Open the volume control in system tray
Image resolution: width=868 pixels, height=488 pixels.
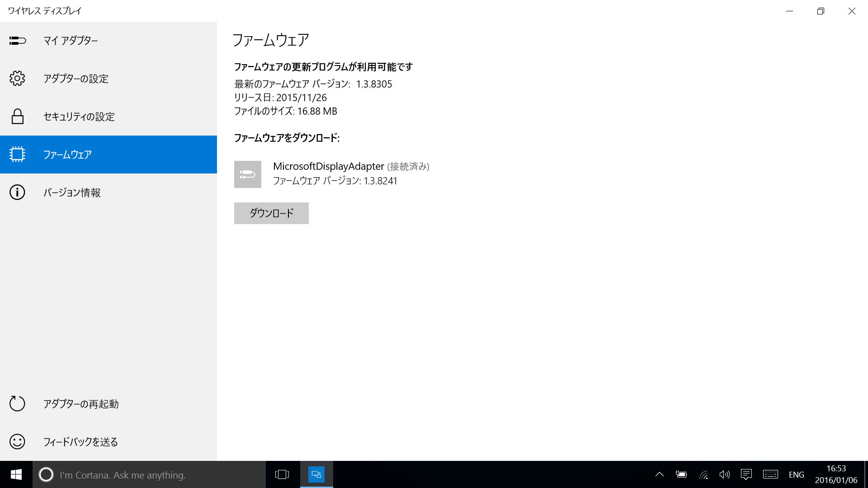(x=724, y=474)
